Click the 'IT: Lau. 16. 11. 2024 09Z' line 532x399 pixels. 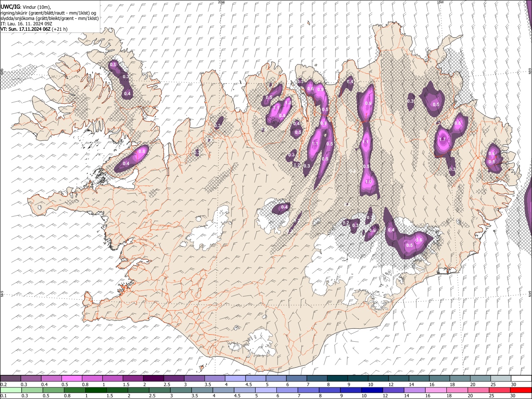(26, 24)
